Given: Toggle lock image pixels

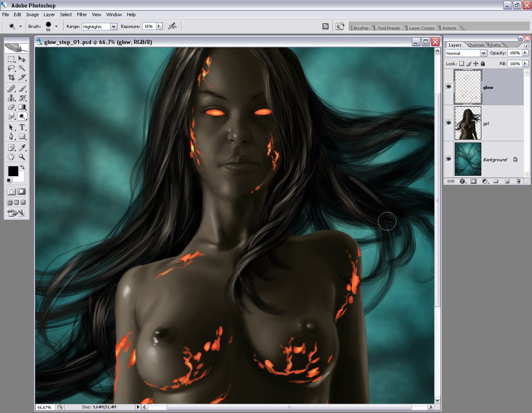Looking at the screenshot, I should (x=469, y=64).
